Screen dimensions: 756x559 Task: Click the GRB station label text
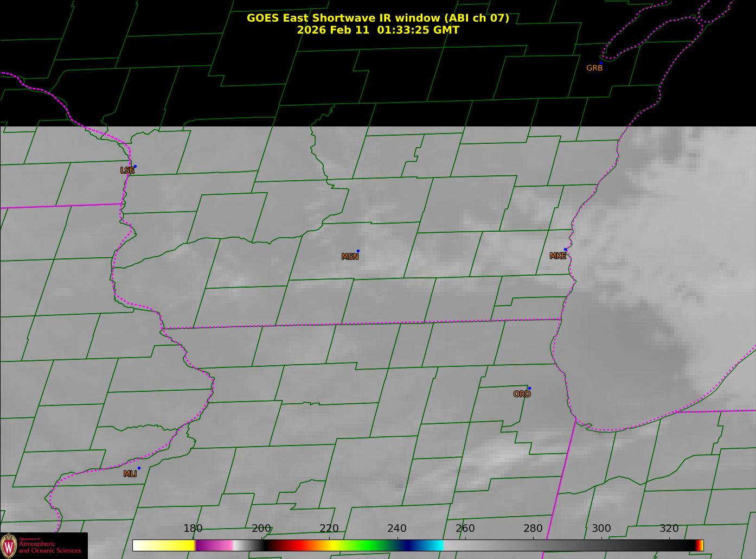[x=594, y=68]
